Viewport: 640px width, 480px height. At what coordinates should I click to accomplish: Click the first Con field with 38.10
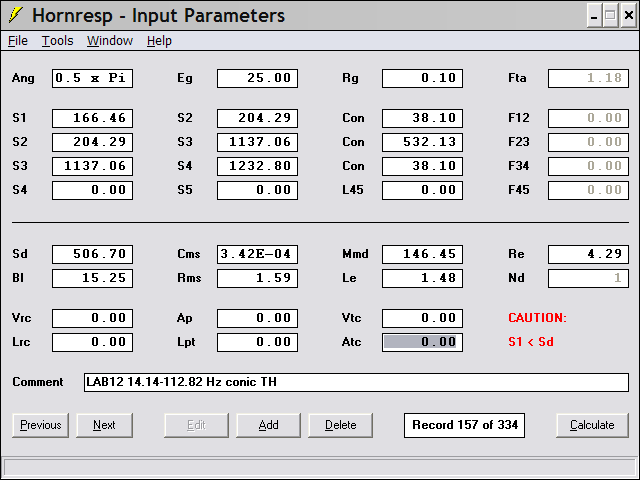tap(422, 118)
